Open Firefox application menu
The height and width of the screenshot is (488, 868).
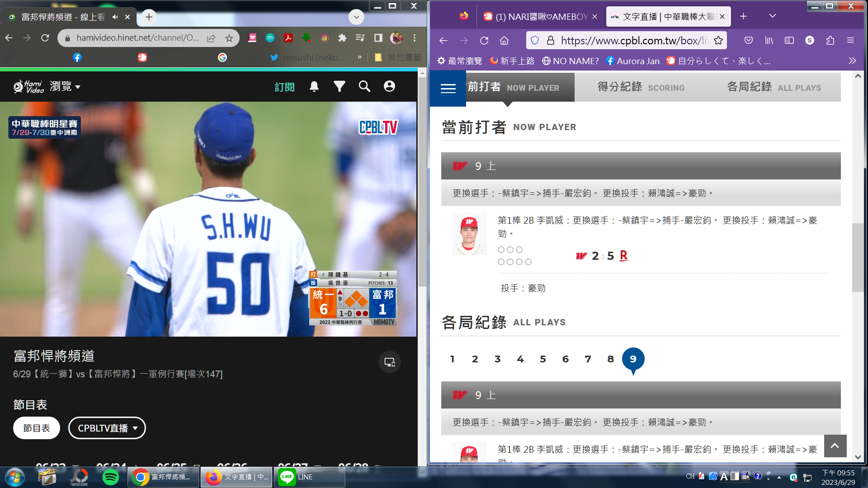(x=850, y=41)
